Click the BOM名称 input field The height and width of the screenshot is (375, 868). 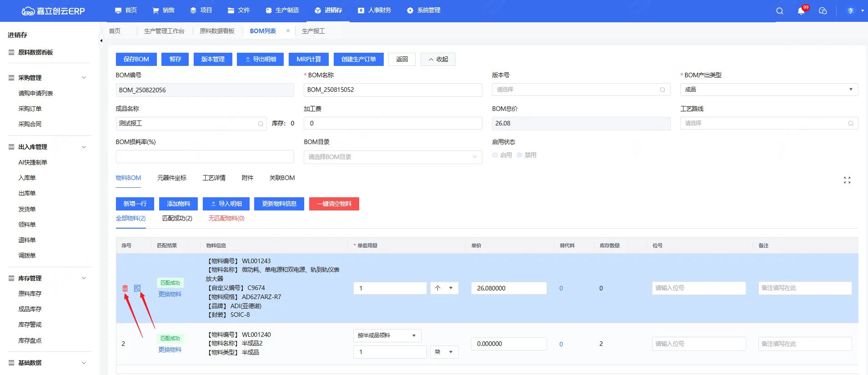[392, 90]
